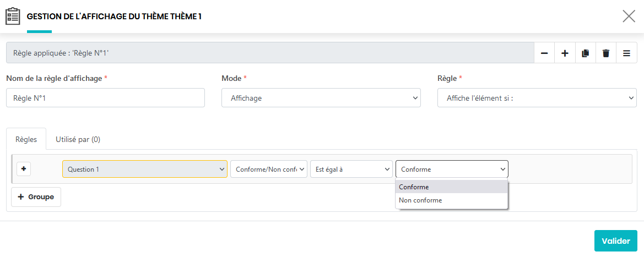The width and height of the screenshot is (644, 257).
Task: Duplicate the rule with copy icon
Action: pyautogui.click(x=585, y=53)
